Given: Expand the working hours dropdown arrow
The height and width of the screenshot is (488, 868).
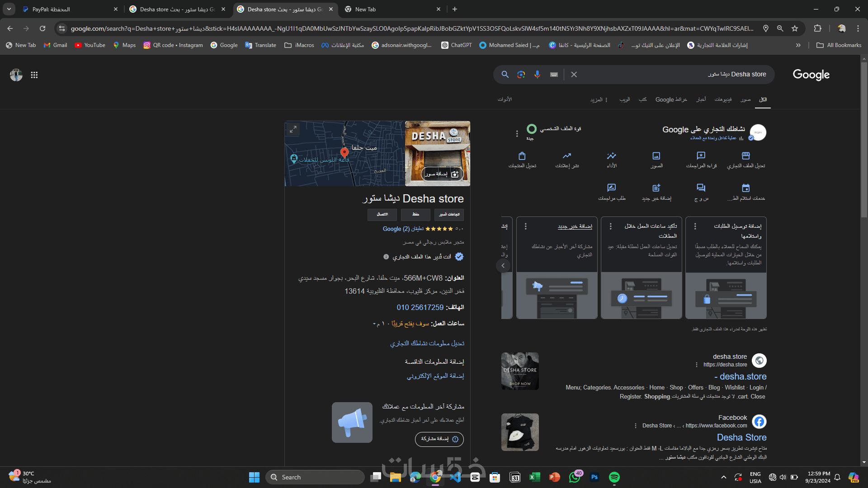Looking at the screenshot, I should click(374, 324).
